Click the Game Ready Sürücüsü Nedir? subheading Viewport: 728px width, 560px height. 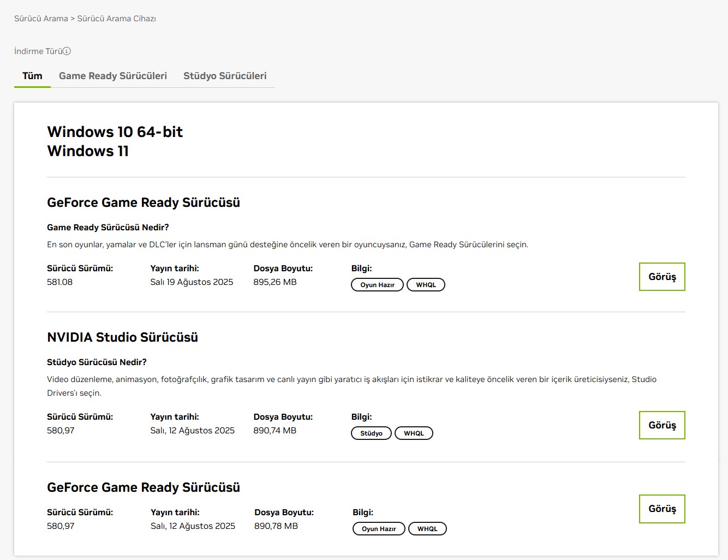tap(108, 228)
